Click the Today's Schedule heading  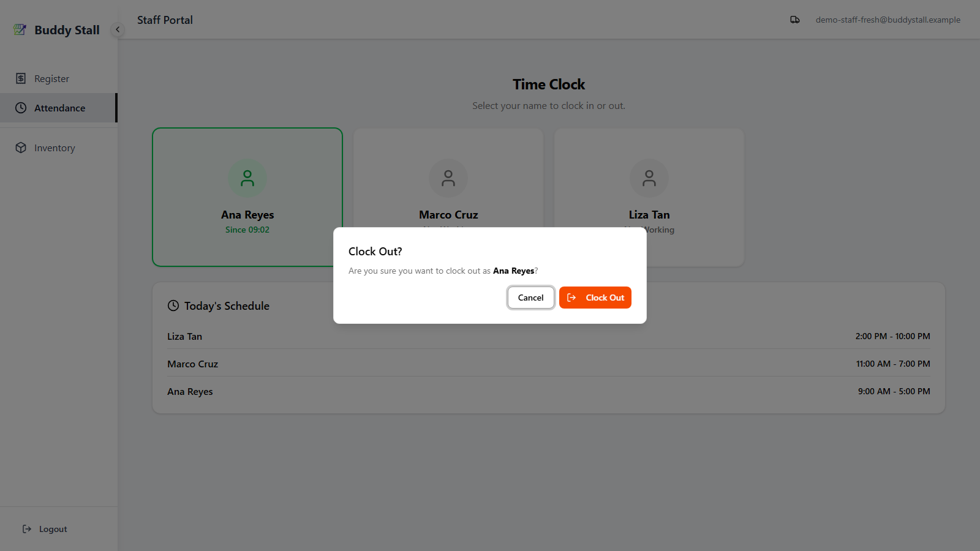tap(227, 306)
